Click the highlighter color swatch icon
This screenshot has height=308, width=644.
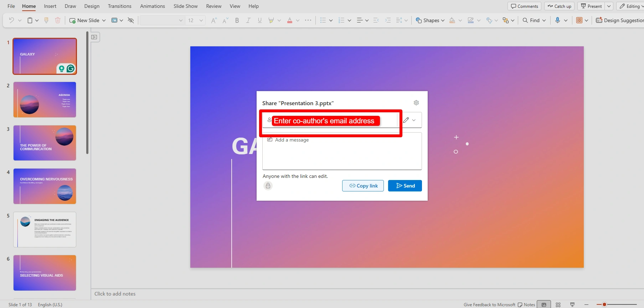point(271,20)
